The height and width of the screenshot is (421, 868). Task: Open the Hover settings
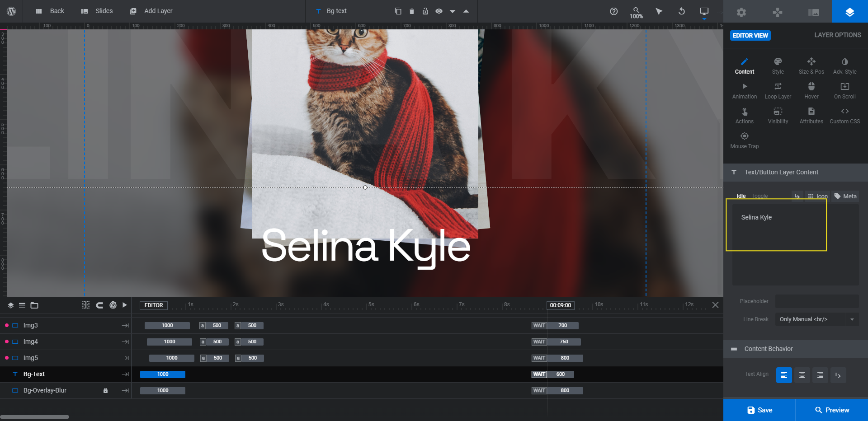[x=811, y=91]
